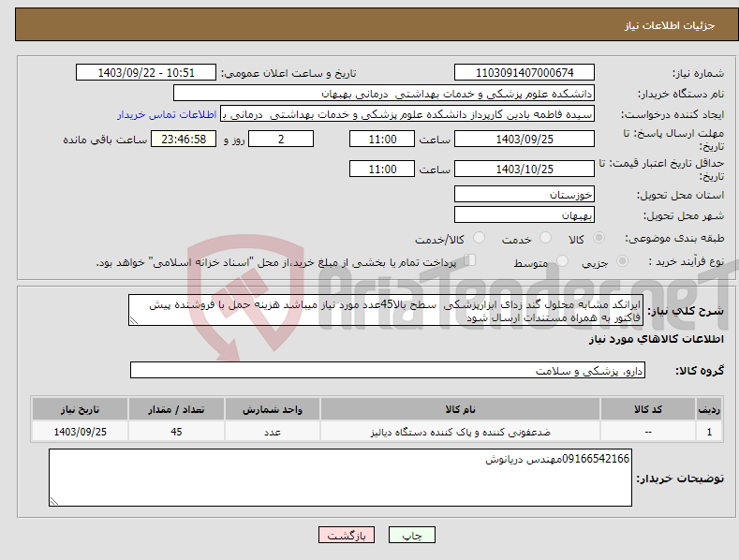The width and height of the screenshot is (739, 560).
Task: Click the بازگشت (back) button
Action: click(347, 535)
